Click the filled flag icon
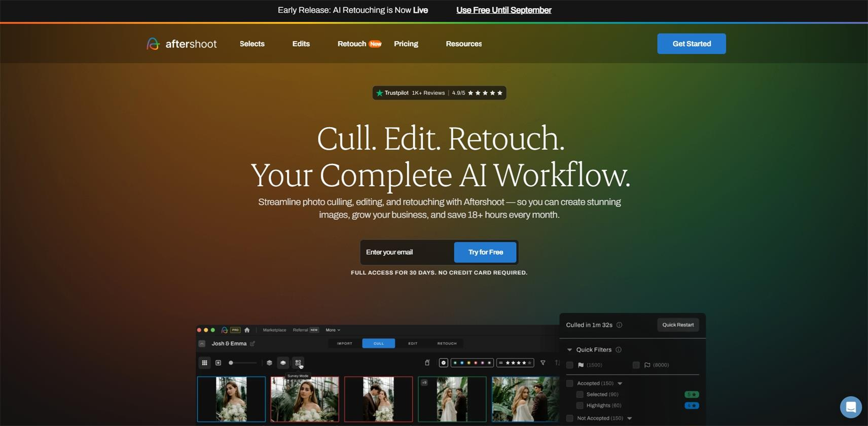This screenshot has height=426, width=868. click(x=581, y=365)
